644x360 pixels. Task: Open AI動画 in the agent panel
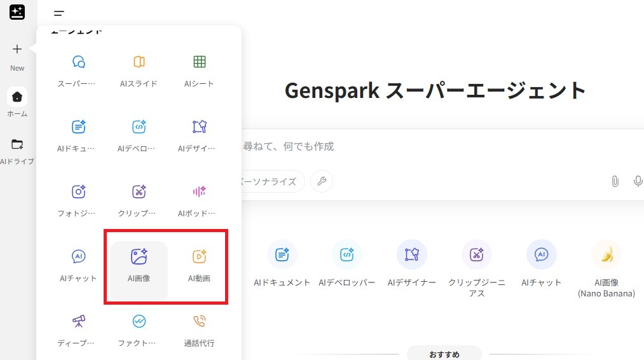(x=199, y=267)
